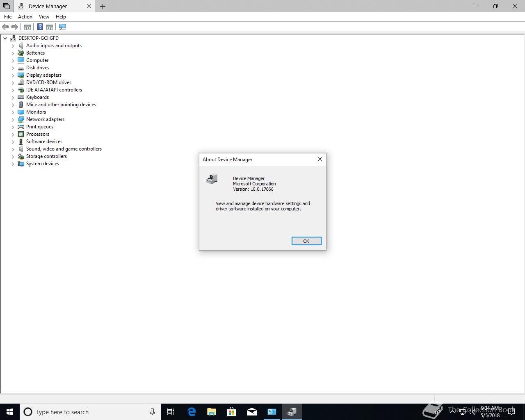This screenshot has width=525, height=420.
Task: Click OK in About Device Manager dialog
Action: (306, 241)
